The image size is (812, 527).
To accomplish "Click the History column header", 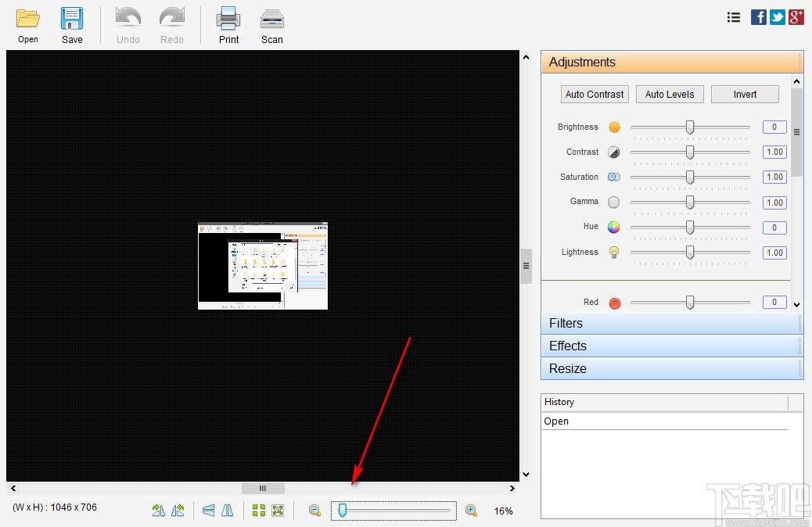I will [x=665, y=402].
